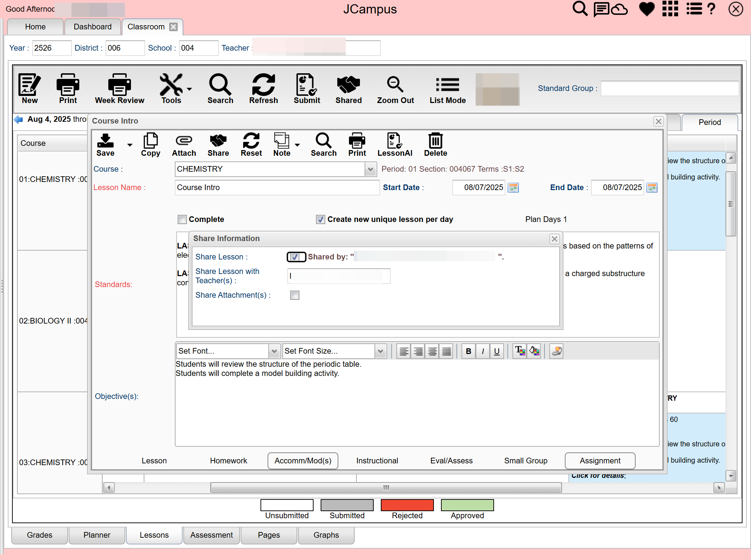751x560 pixels.
Task: Toggle underline formatting button
Action: 497,351
